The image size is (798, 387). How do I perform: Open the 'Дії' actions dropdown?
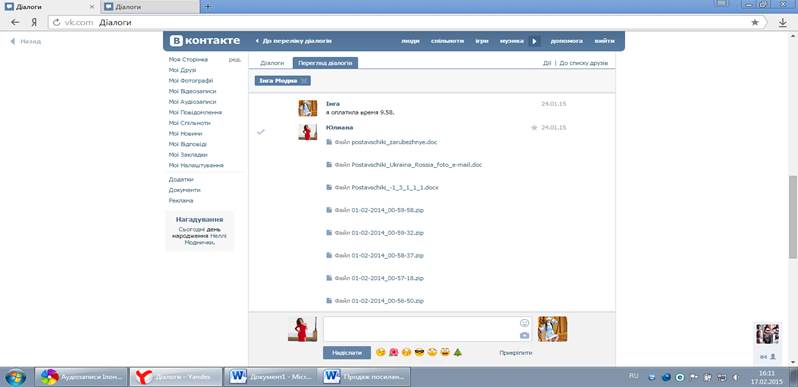[547, 64]
